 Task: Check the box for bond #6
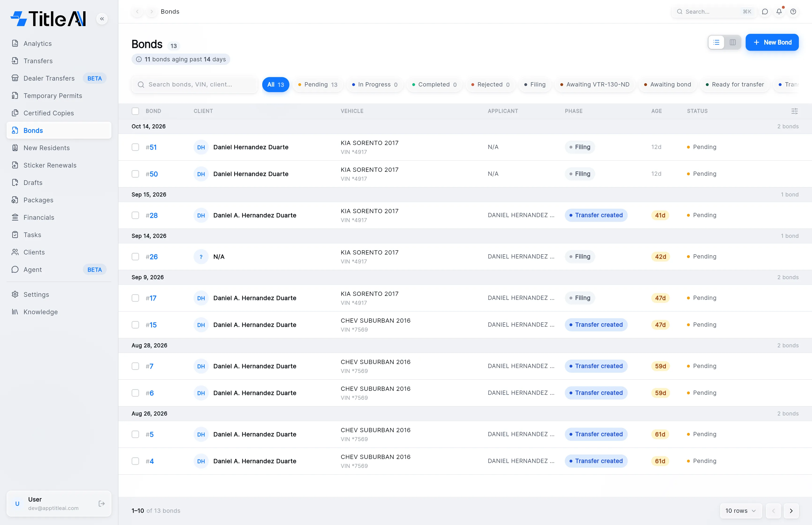[135, 393]
